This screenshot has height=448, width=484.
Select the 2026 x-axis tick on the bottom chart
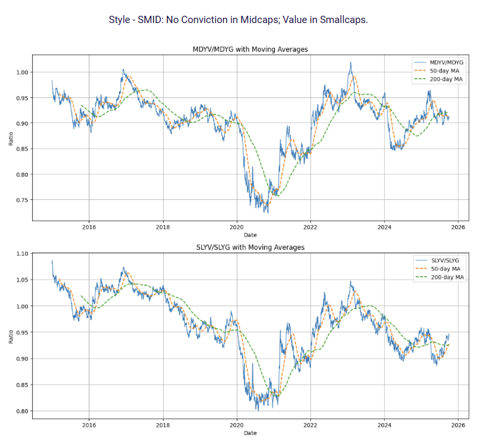458,425
